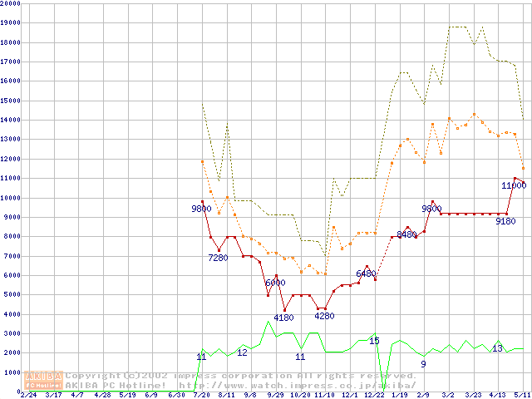Select the 11000 price data label
Viewport: 532px width, 399px height.
tap(514, 185)
